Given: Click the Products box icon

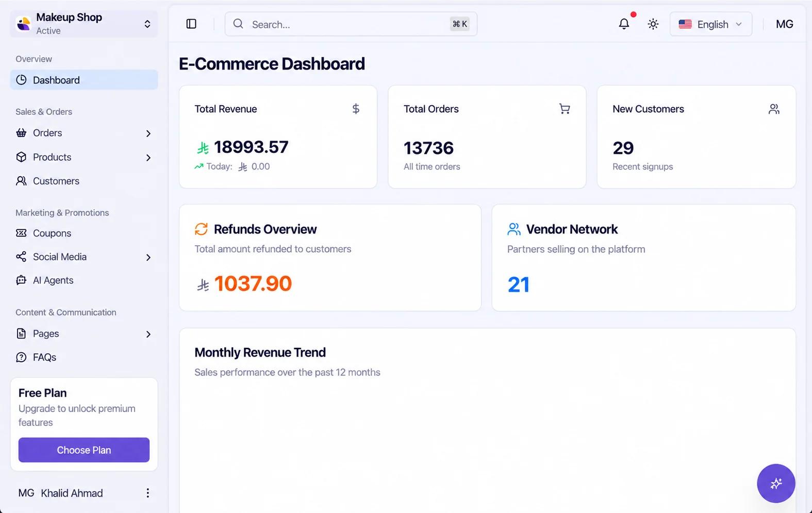Looking at the screenshot, I should point(21,157).
